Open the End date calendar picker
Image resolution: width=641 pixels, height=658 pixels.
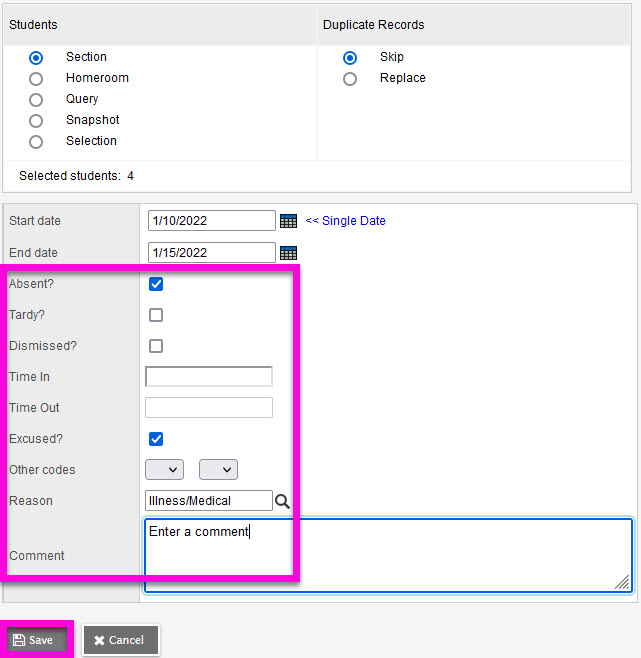[288, 253]
